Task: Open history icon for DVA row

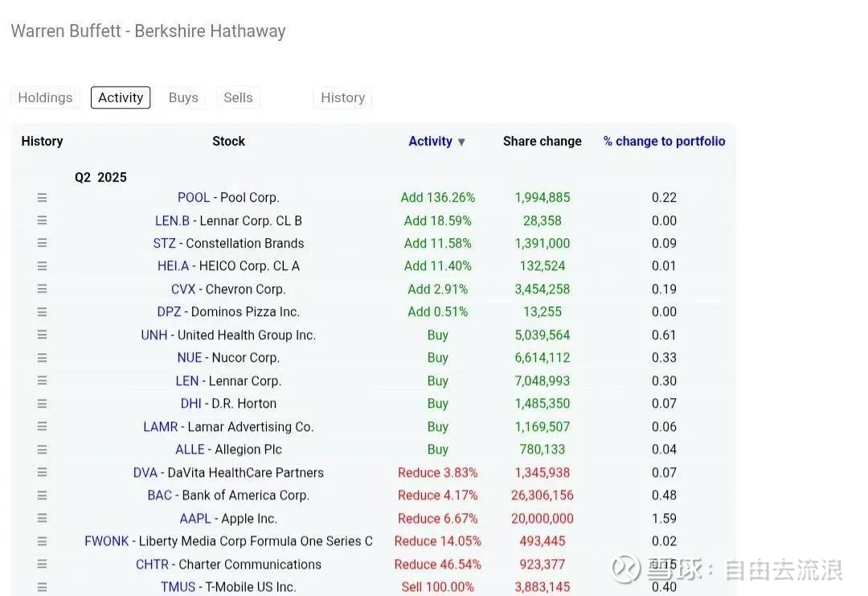Action: [42, 472]
